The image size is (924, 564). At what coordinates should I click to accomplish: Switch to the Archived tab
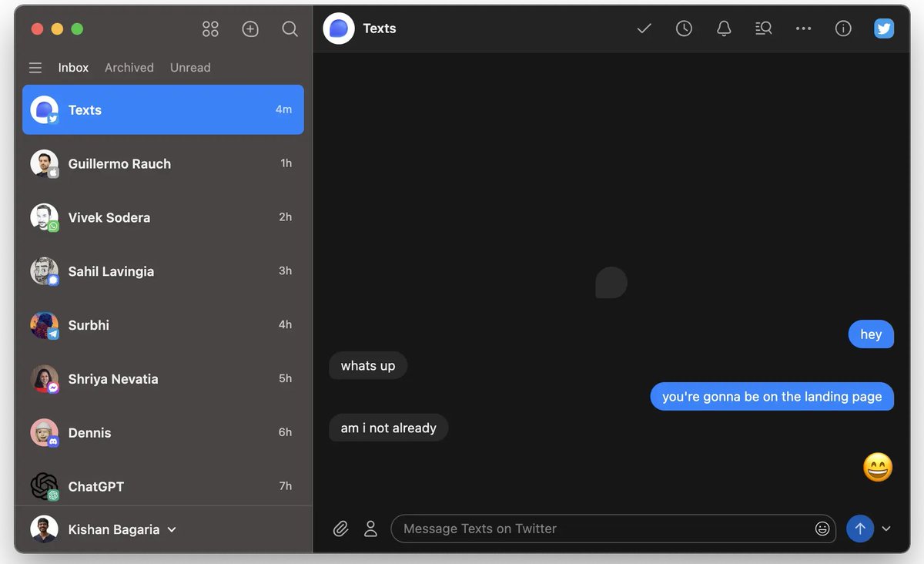tap(129, 68)
